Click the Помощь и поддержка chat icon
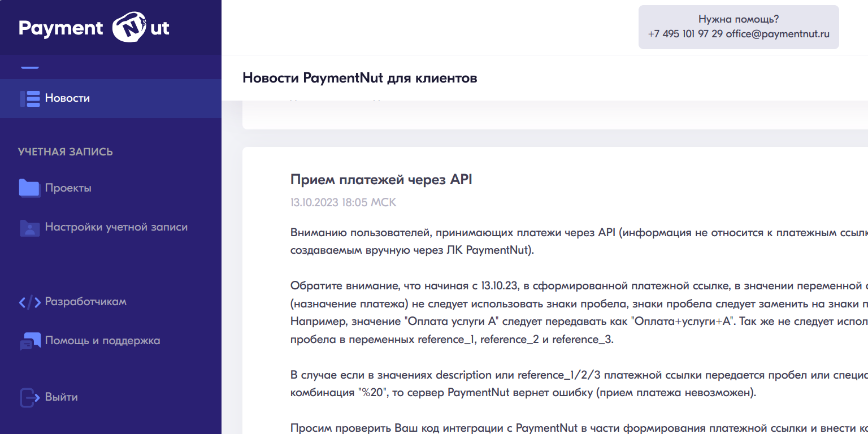The height and width of the screenshot is (434, 868). pyautogui.click(x=30, y=341)
